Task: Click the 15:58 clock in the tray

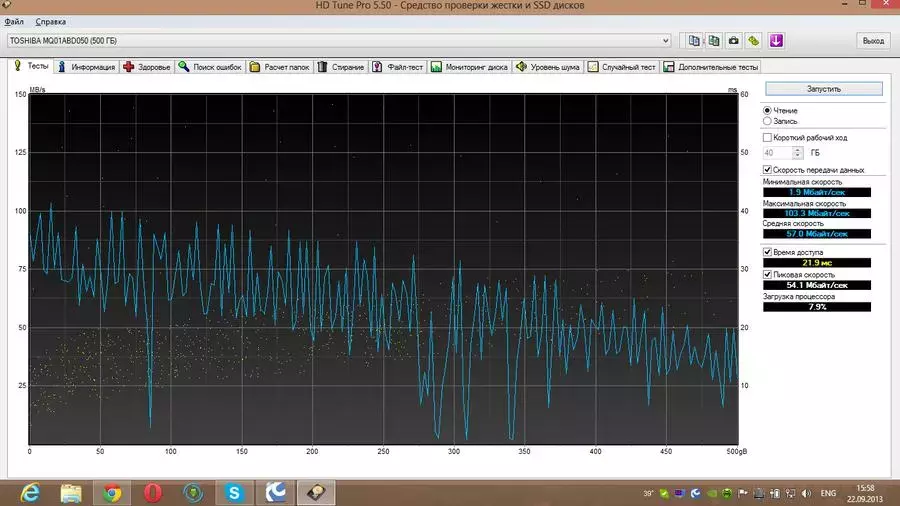Action: click(865, 488)
